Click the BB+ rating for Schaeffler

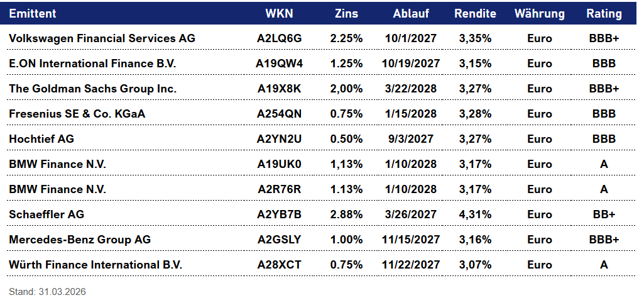604,214
